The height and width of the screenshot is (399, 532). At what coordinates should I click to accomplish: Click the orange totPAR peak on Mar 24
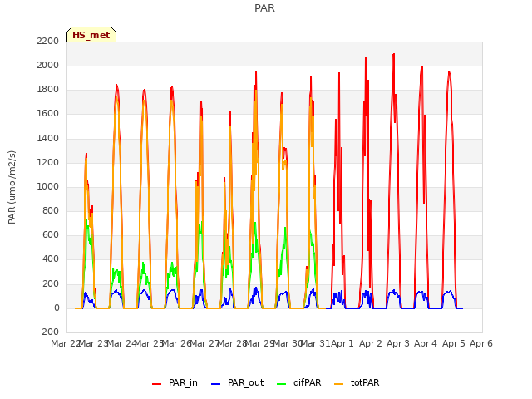(116, 97)
